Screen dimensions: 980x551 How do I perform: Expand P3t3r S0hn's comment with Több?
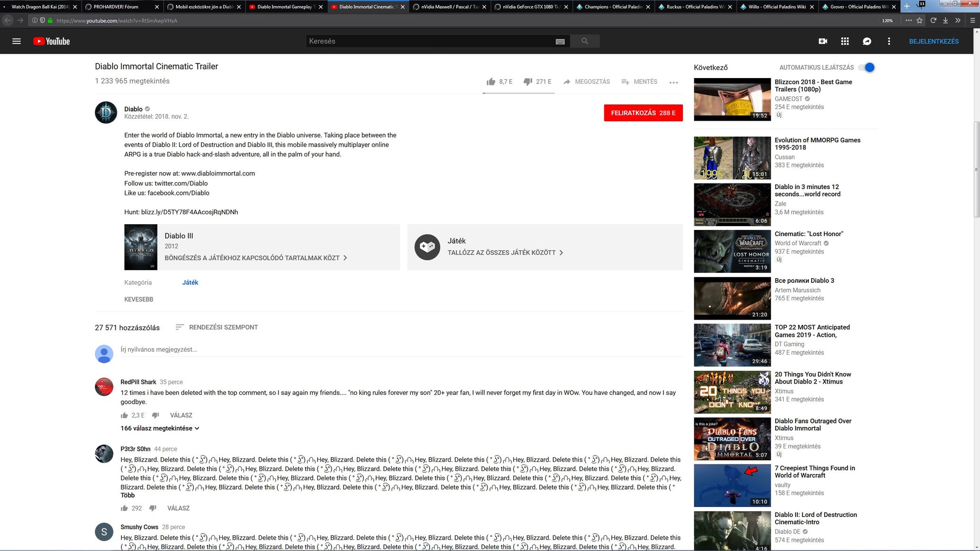128,495
